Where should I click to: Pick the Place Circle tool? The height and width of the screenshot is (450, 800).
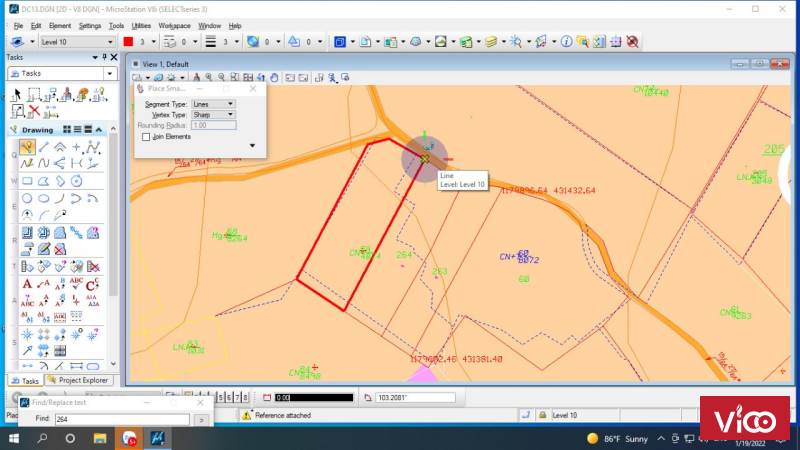coord(27,198)
